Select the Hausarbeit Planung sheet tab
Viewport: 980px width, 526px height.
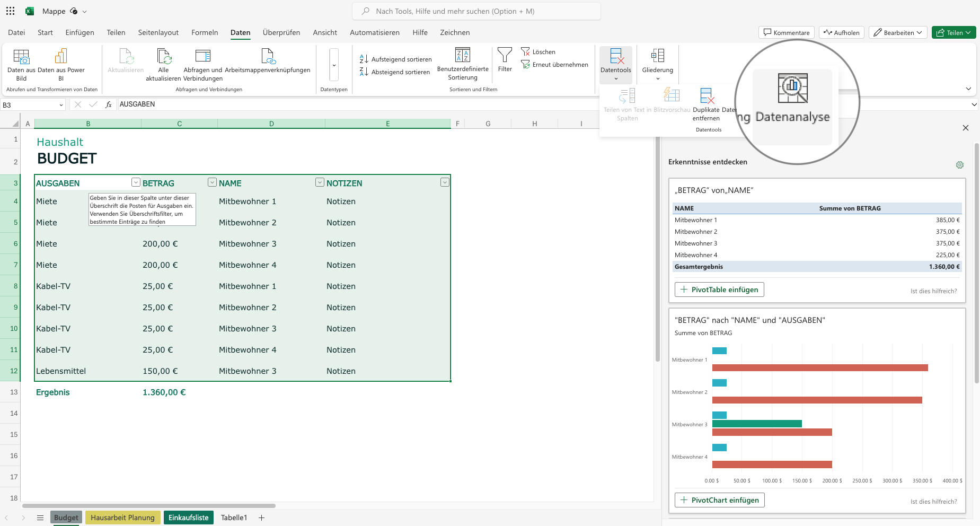pyautogui.click(x=122, y=518)
